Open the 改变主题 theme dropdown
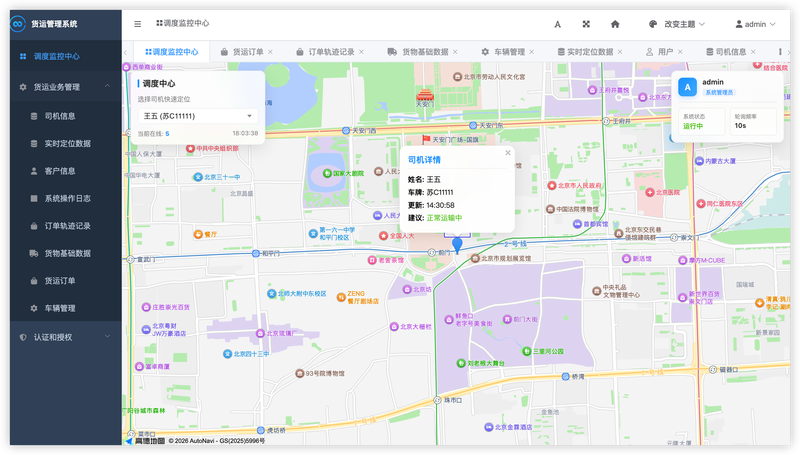This screenshot has height=455, width=800. pos(677,24)
